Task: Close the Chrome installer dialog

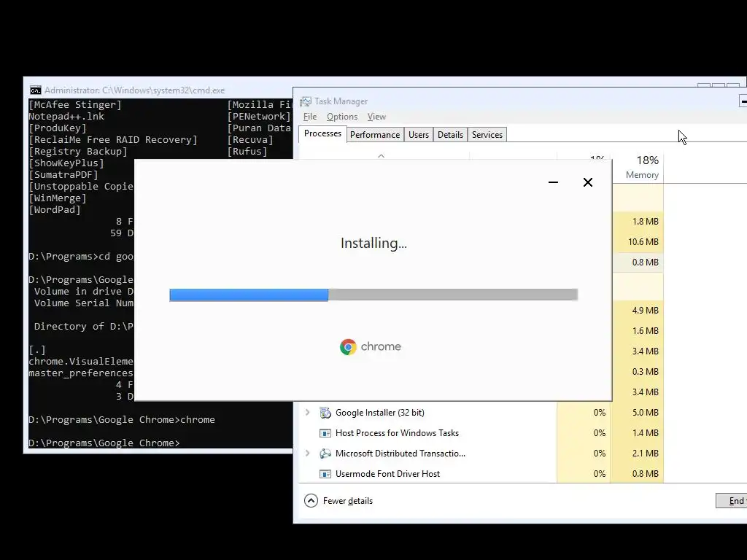Action: click(x=588, y=182)
